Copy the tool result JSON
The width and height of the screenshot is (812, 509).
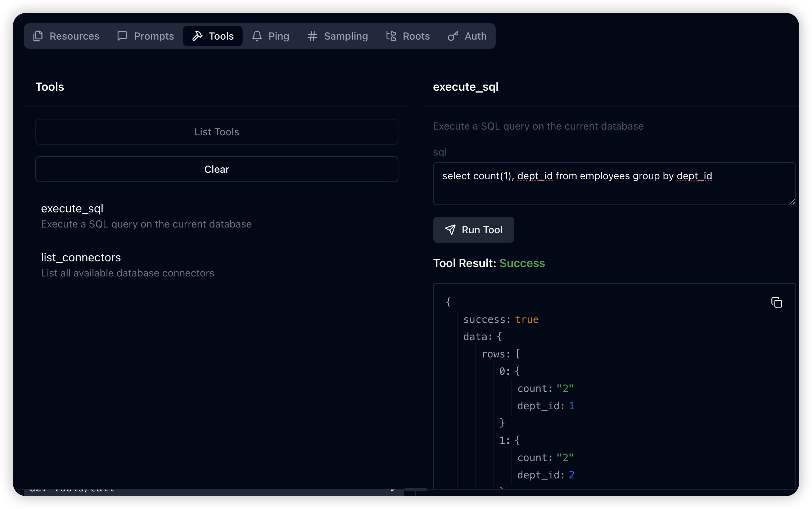776,302
